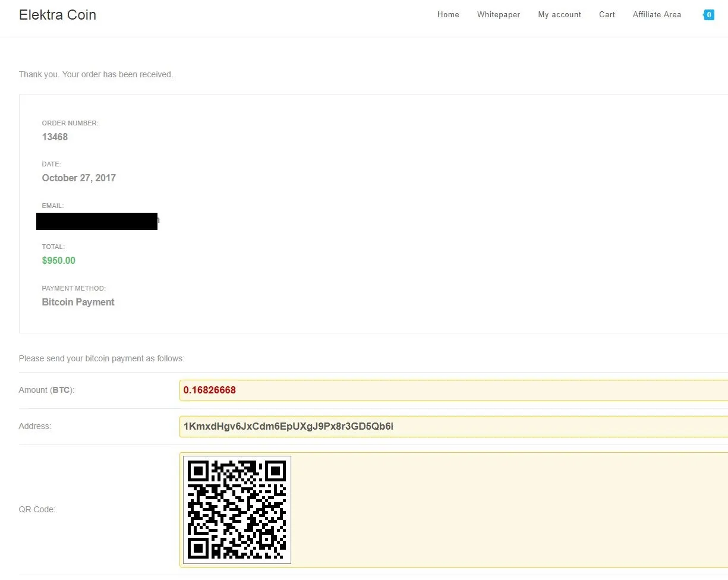
Task: Click the Bitcoin Payment method text
Action: [78, 302]
